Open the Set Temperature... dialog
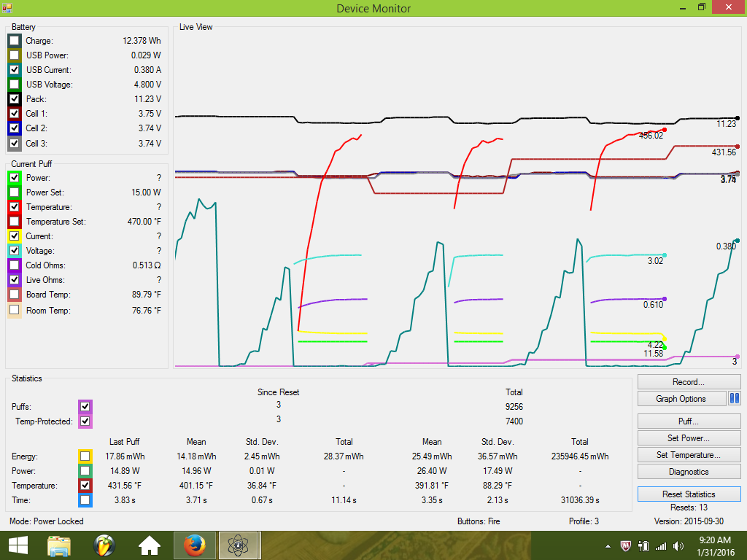747x560 pixels. [x=689, y=455]
